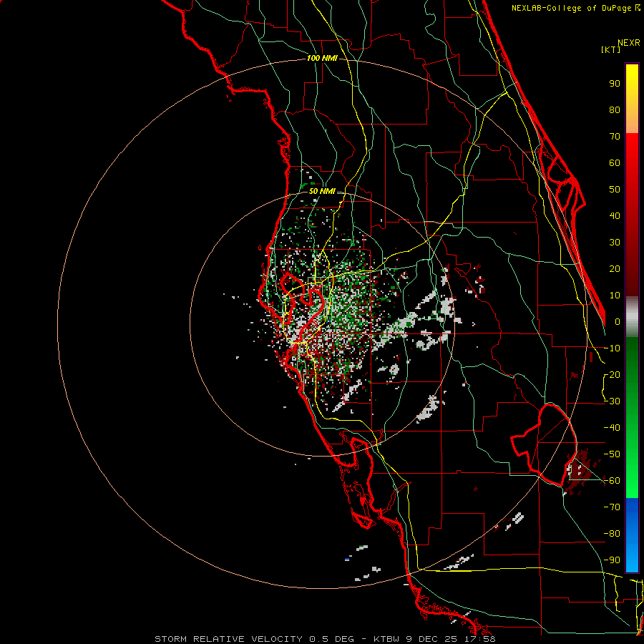
Task: Click the positive 40 knots scale label
Action: (615, 216)
